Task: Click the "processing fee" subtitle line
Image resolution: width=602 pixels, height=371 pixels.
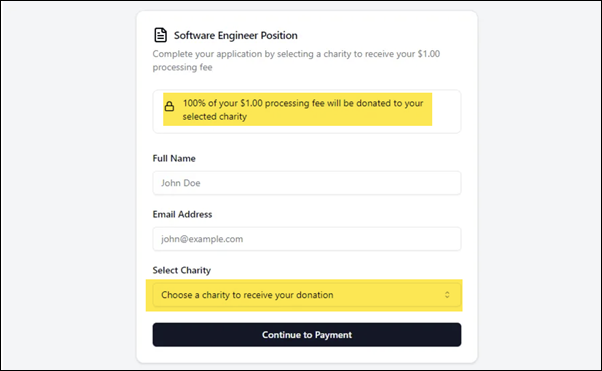Action: click(182, 67)
